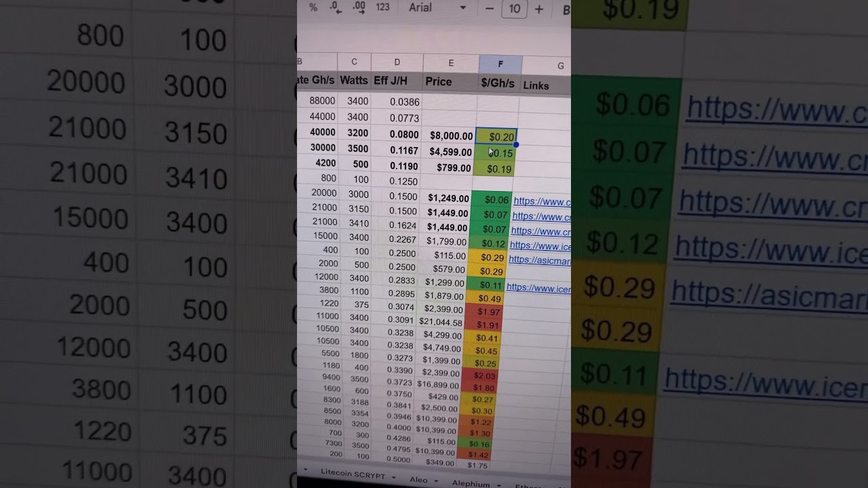Select the green cell showing $0.06
The width and height of the screenshot is (868, 488).
[x=492, y=199]
